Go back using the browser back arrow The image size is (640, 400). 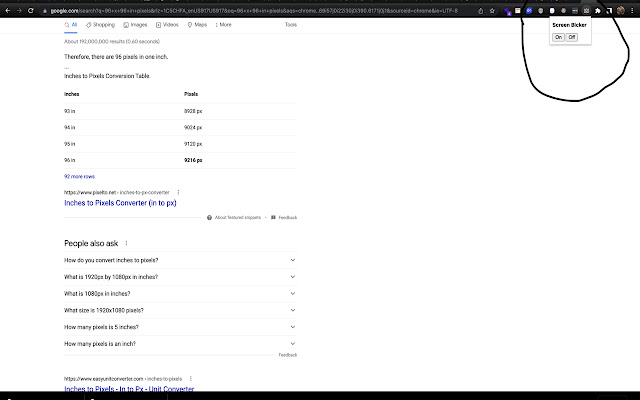7,11
